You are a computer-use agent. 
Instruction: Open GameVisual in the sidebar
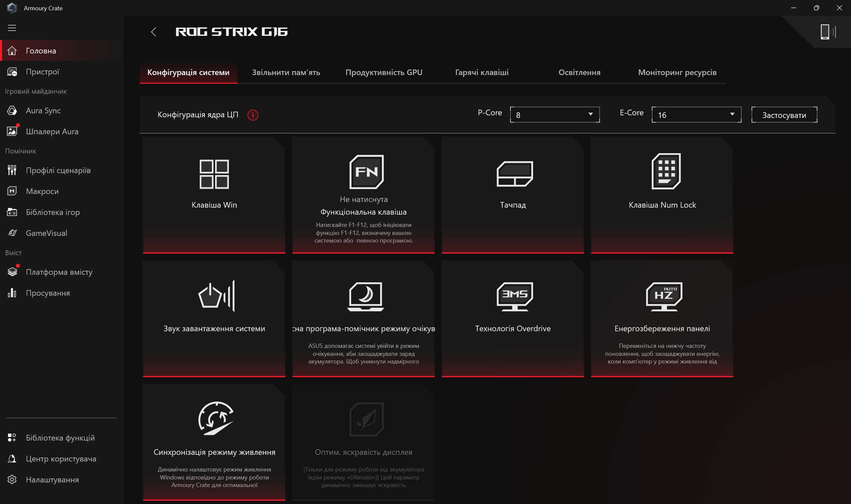[46, 233]
